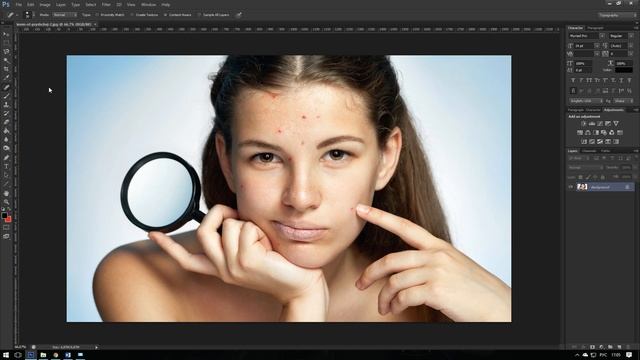The width and height of the screenshot is (640, 360).
Task: Add a Levels adjustment
Action: coord(592,123)
